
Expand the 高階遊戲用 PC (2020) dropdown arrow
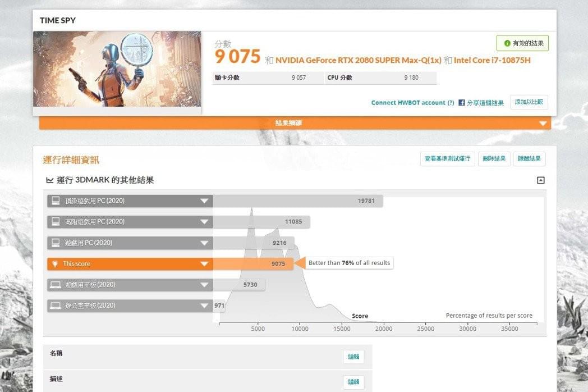204,222
